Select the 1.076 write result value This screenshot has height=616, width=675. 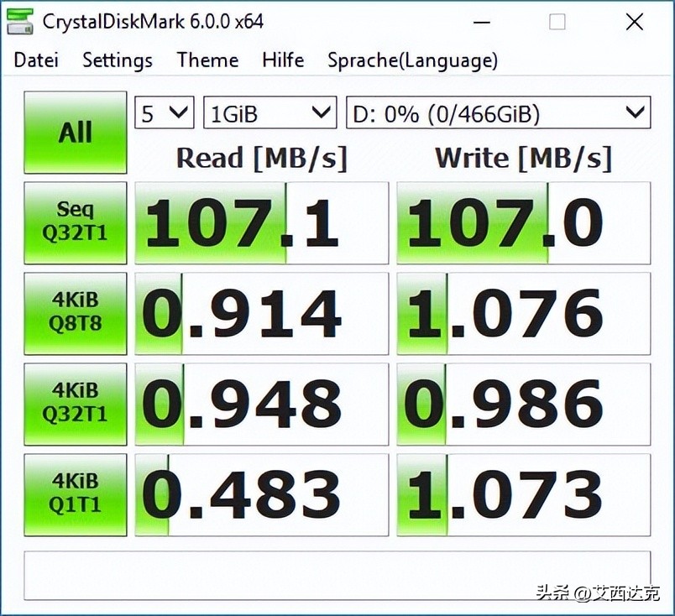pyautogui.click(x=522, y=312)
